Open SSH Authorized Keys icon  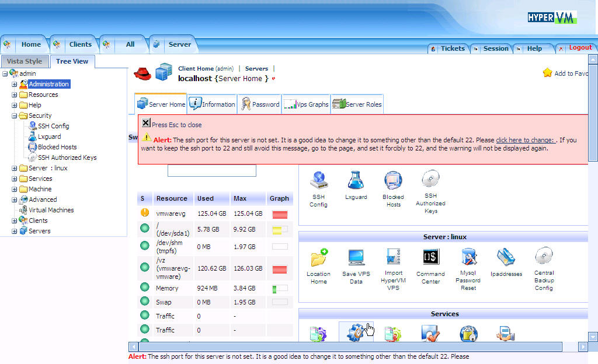430,179
